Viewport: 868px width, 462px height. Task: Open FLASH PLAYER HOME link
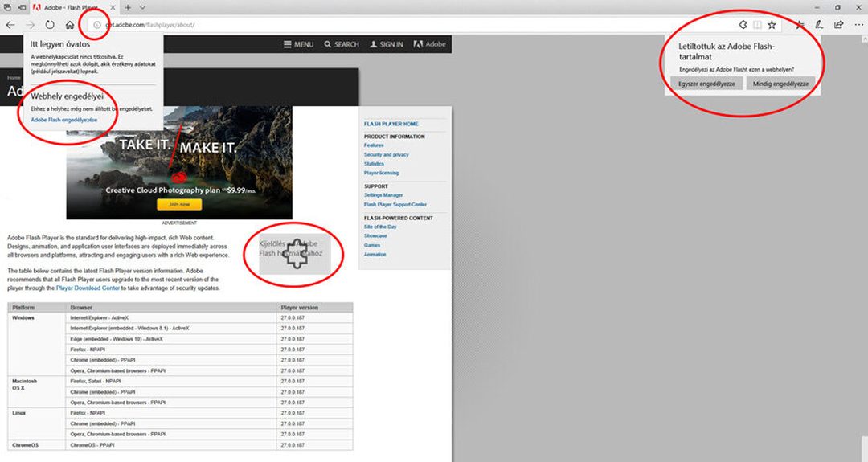(x=391, y=124)
